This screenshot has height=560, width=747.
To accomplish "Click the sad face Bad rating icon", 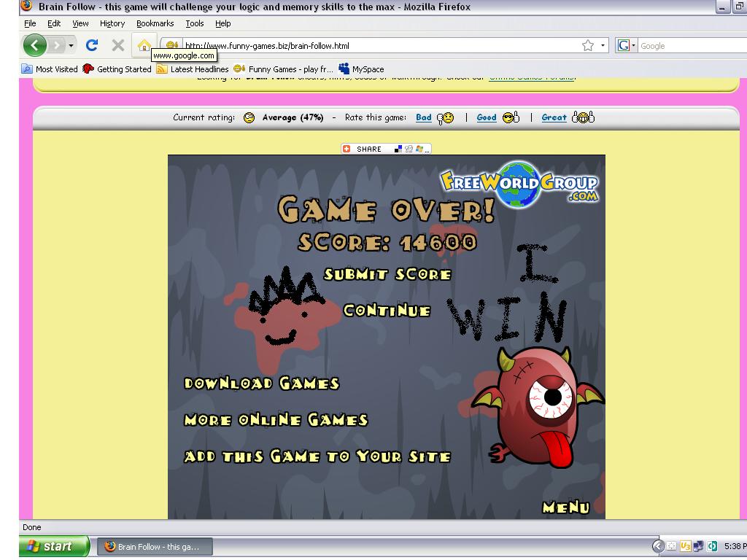I will [446, 117].
